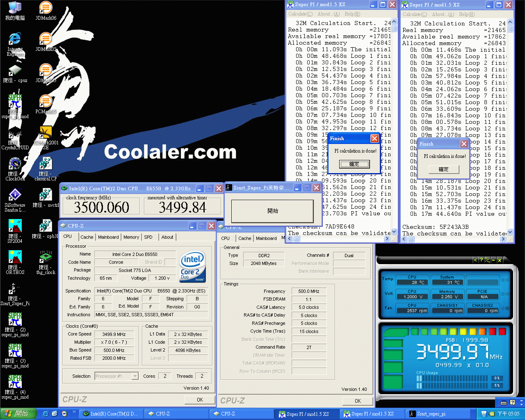Select the SP2004 shortcut icon
This screenshot has height=420, width=525.
[15, 231]
